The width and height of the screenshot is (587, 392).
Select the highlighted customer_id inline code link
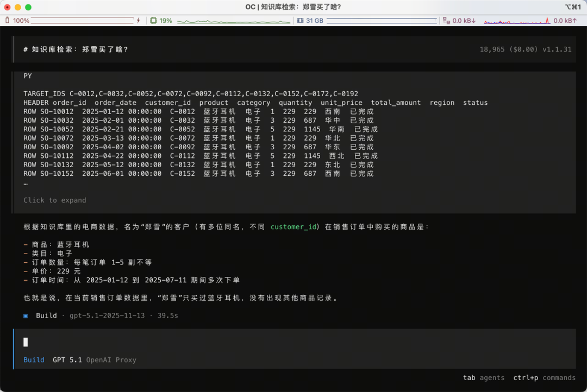coord(294,227)
